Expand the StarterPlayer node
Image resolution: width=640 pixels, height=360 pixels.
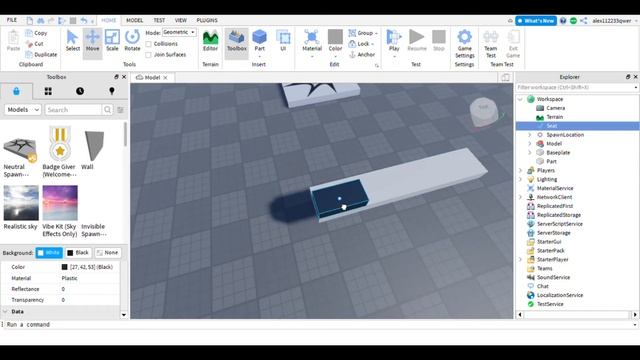[520, 260]
